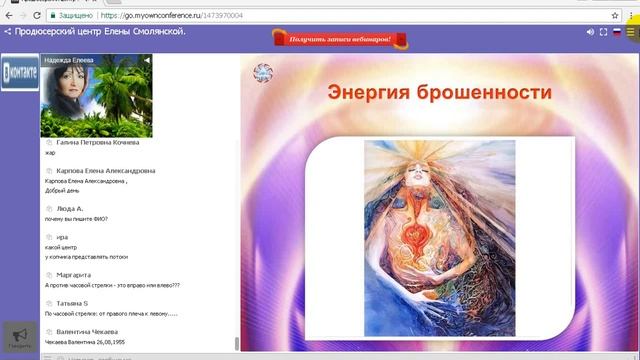The height and width of the screenshot is (360, 640).
Task: Click the message 'почему вы пишите ФИО?'
Action: coord(76,219)
